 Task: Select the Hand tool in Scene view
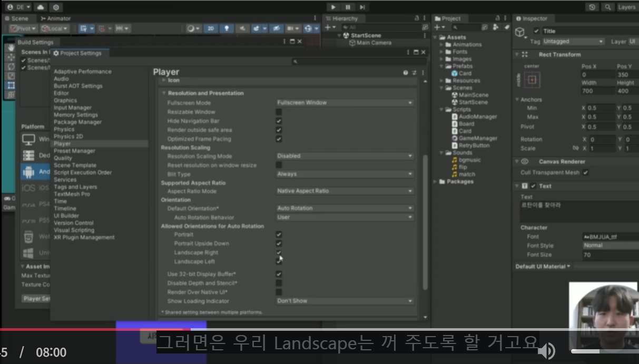[x=11, y=47]
